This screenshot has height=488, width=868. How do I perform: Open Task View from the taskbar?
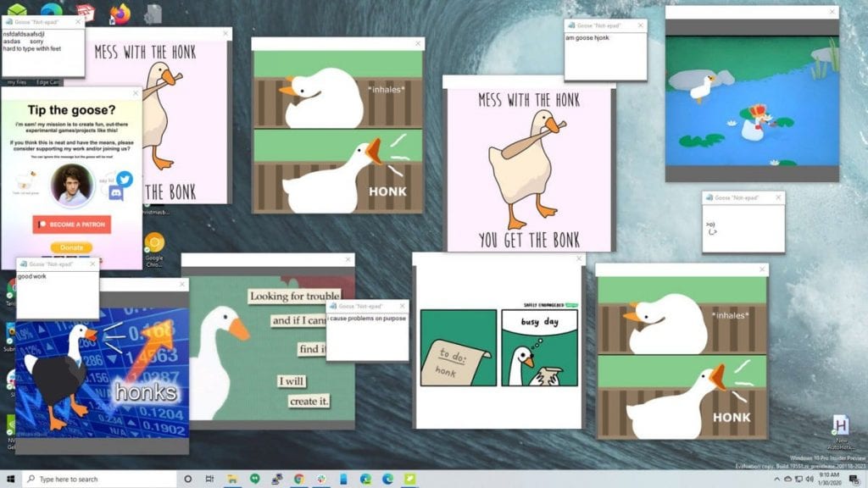(209, 479)
